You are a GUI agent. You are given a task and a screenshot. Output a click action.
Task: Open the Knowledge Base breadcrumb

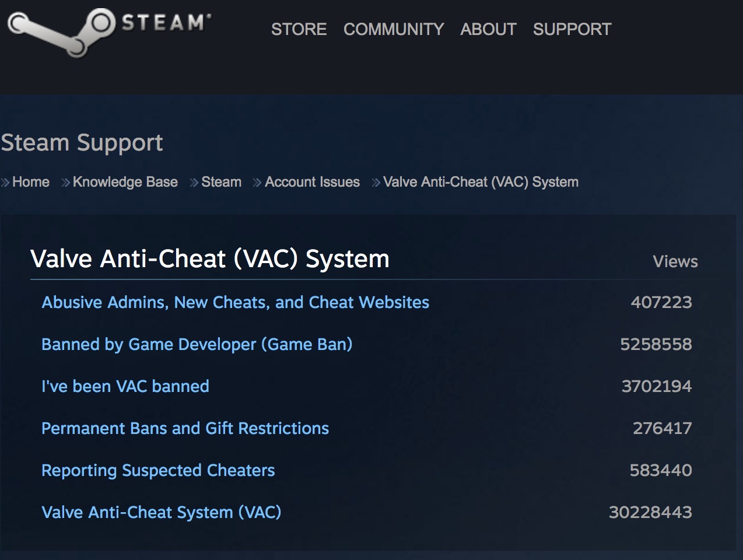click(125, 182)
